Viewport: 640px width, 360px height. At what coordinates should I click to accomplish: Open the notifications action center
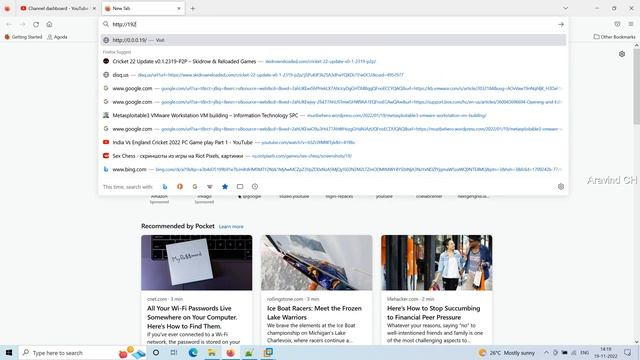click(628, 353)
